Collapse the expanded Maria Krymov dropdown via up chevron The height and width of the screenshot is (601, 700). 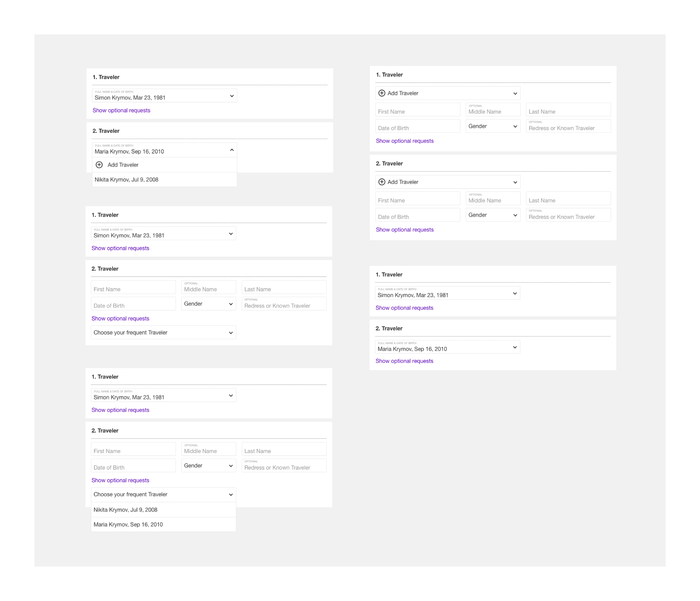[232, 150]
